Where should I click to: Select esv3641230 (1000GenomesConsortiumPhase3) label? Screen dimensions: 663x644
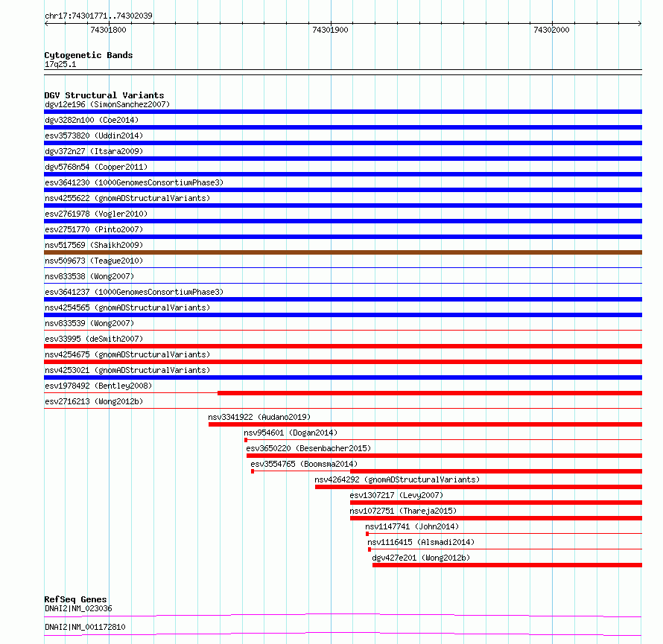(134, 182)
